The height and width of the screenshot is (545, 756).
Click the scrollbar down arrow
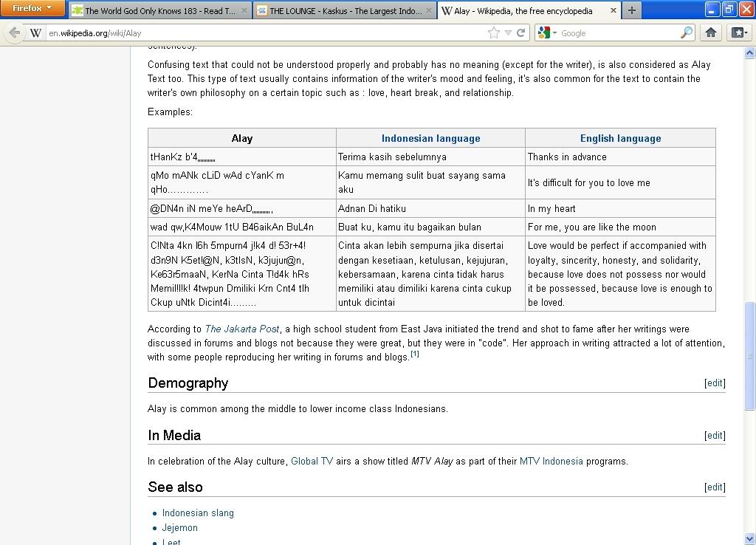coord(750,538)
